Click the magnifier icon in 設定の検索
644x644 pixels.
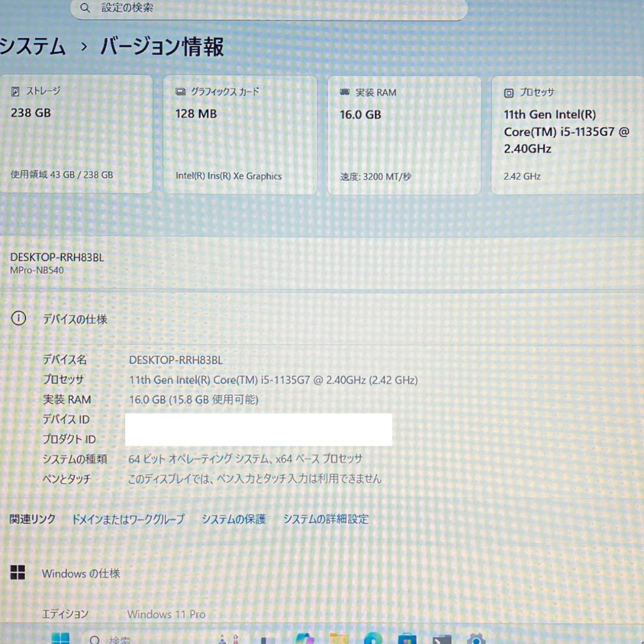[85, 7]
